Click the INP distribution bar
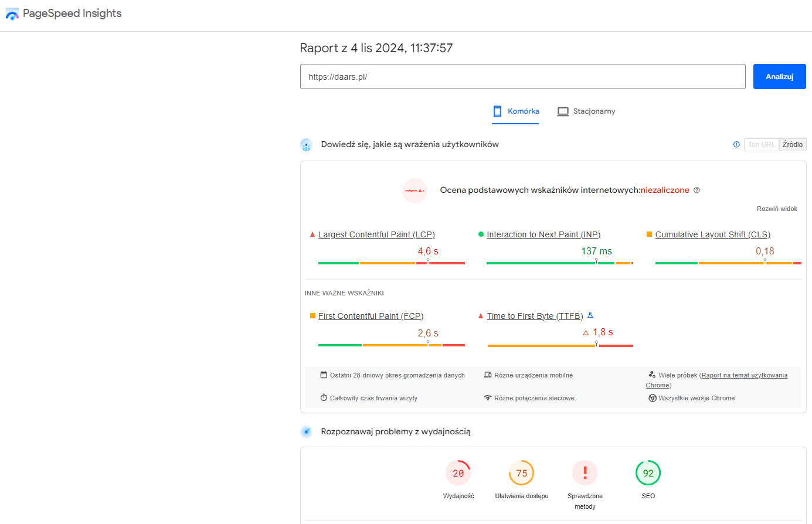The width and height of the screenshot is (812, 524). (560, 263)
